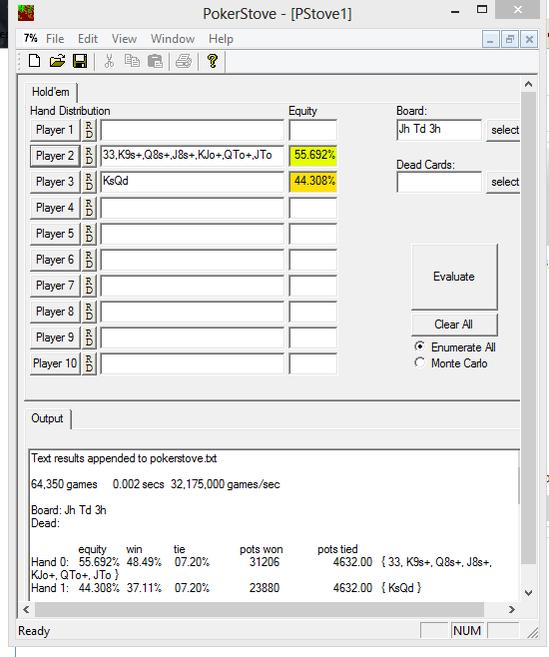This screenshot has height=657, width=549.
Task: Click the select button next to Board
Action: [x=503, y=130]
